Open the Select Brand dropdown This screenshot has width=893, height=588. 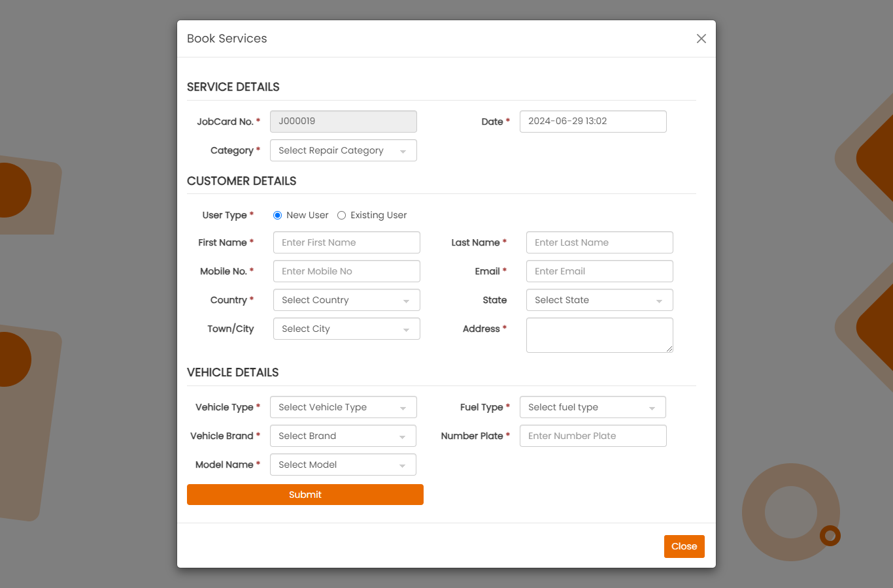(343, 436)
